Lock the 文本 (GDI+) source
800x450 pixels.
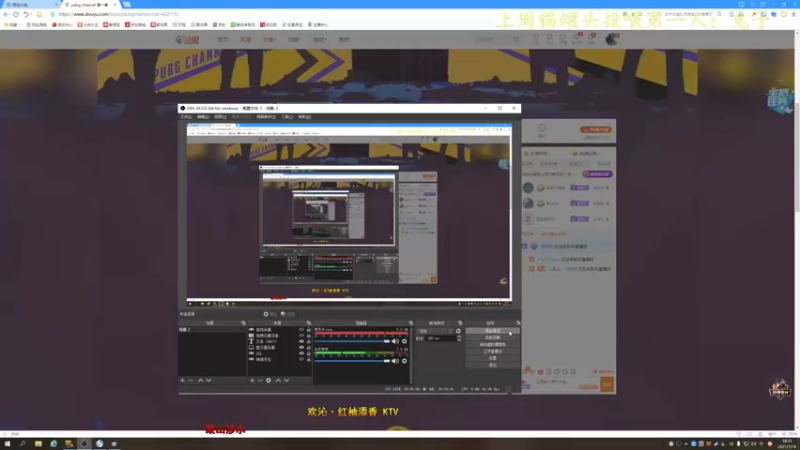click(309, 341)
